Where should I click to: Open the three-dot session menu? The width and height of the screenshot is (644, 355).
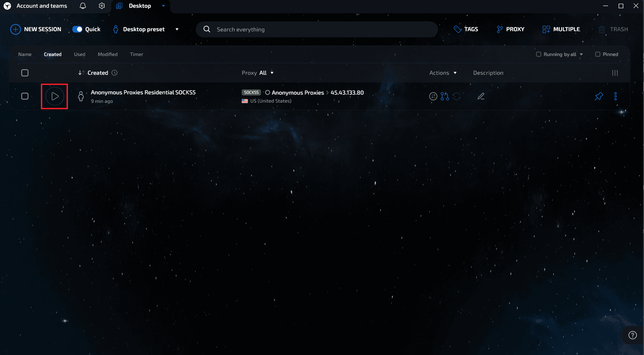click(616, 96)
